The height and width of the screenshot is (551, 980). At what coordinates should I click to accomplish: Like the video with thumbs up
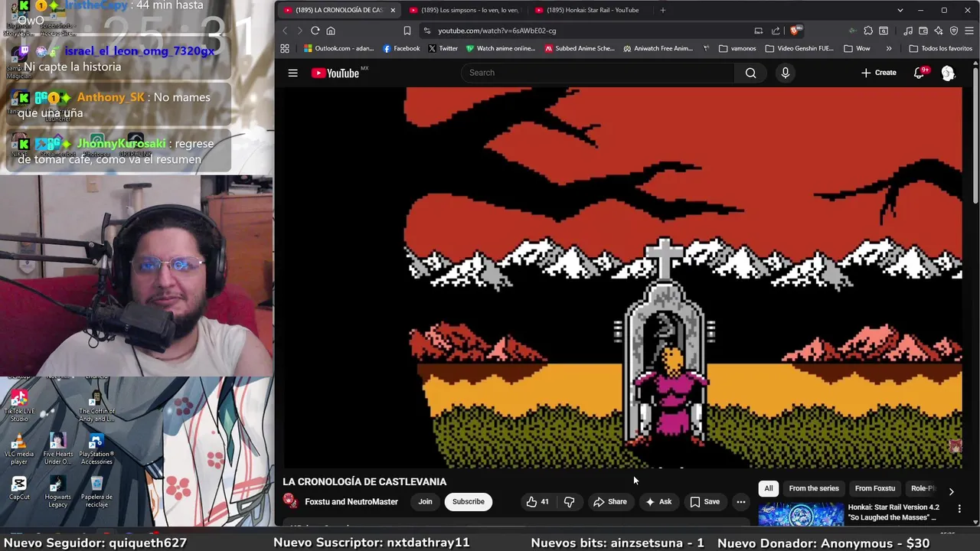coord(537,502)
